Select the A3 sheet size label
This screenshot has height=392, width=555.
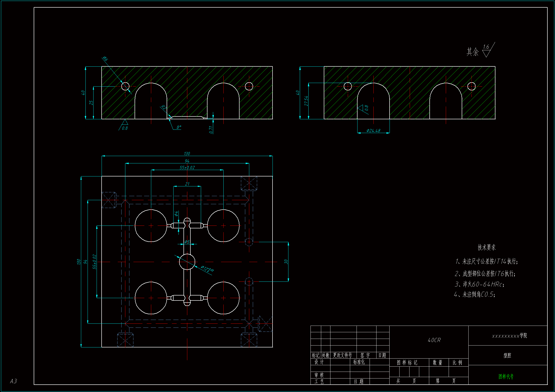click(14, 381)
